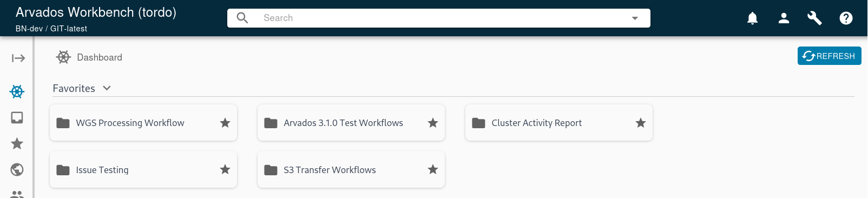Unfavorite WGS Processing Workflow star
The image size is (868, 198).
(x=225, y=123)
